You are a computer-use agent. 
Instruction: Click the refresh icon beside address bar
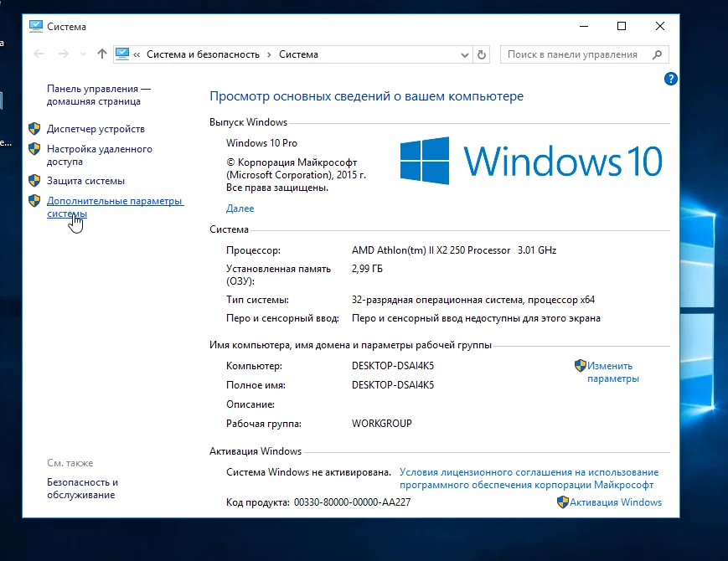482,54
